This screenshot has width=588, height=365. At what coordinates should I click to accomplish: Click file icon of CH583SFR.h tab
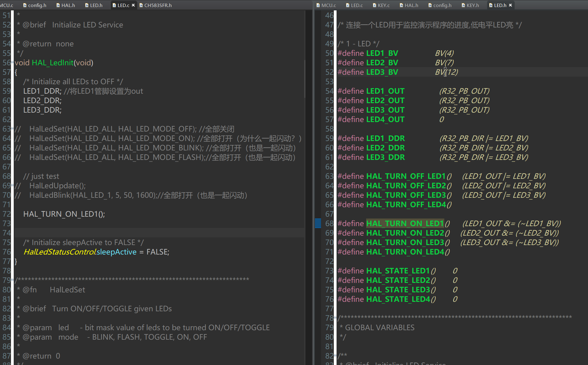point(141,5)
